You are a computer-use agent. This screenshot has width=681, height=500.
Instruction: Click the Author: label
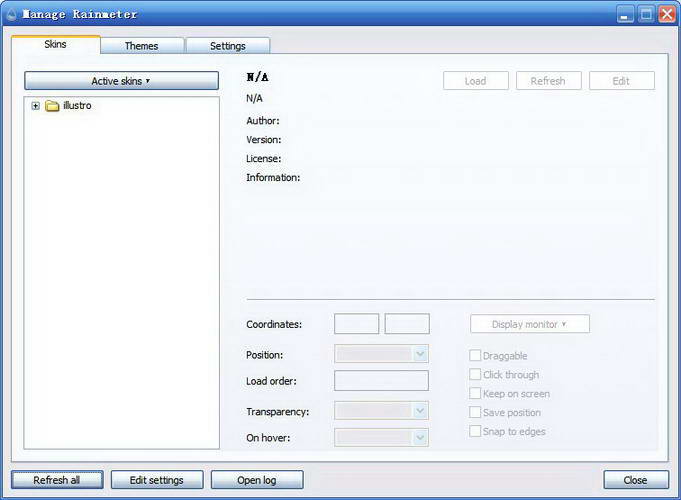pyautogui.click(x=263, y=121)
